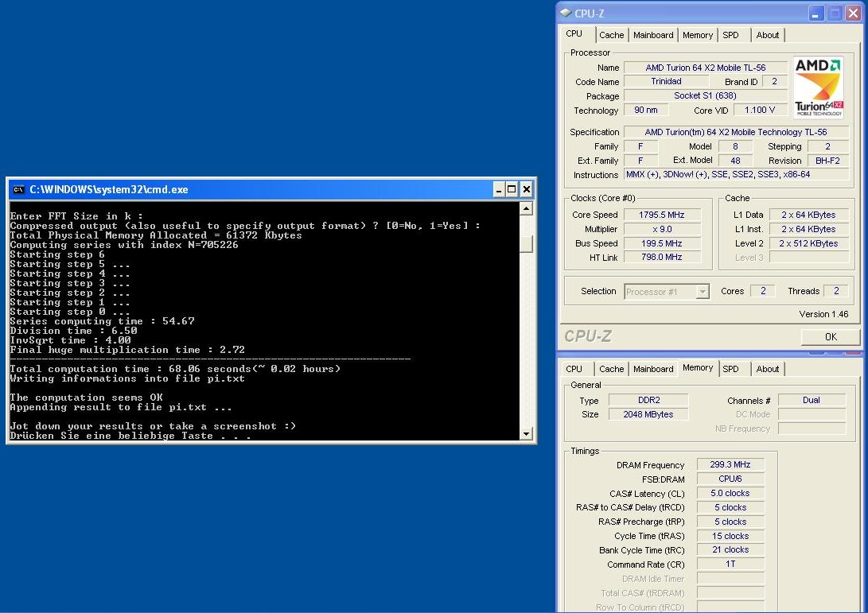Click Channels # value Dual
Viewport: 868px width, 613px height.
pyautogui.click(x=812, y=400)
